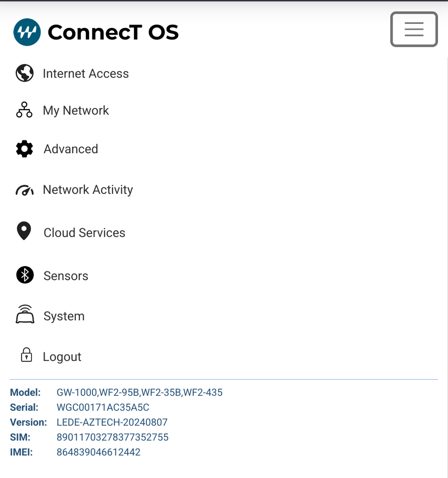The height and width of the screenshot is (478, 448).
Task: Click the Network Activity speedometer icon
Action: click(25, 190)
